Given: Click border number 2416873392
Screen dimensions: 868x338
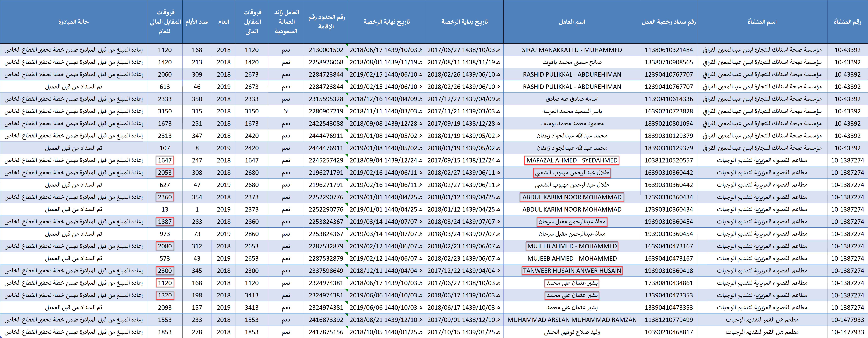Looking at the screenshot, I should (326, 320).
